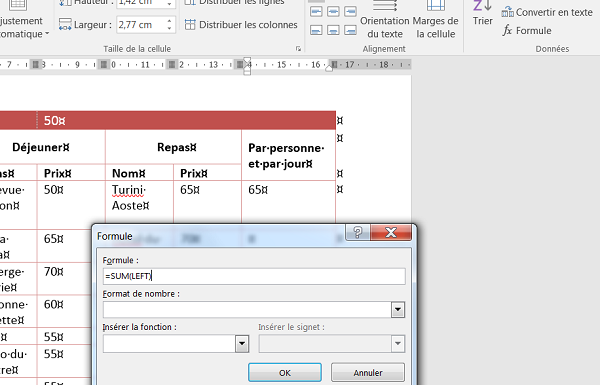Click the fx Formule ribbon button
Screen dimensions: 600x385
(527, 30)
